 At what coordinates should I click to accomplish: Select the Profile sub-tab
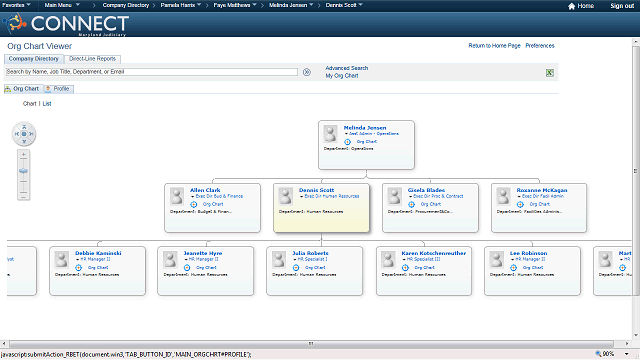click(x=58, y=89)
